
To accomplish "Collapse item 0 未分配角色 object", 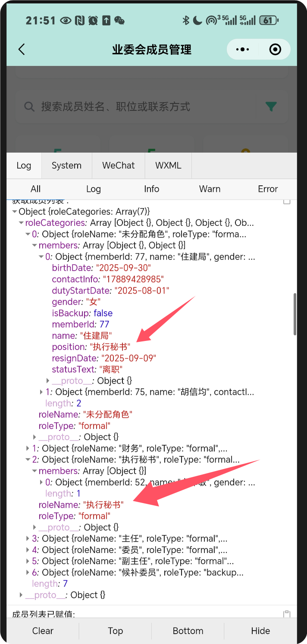I will tap(28, 234).
